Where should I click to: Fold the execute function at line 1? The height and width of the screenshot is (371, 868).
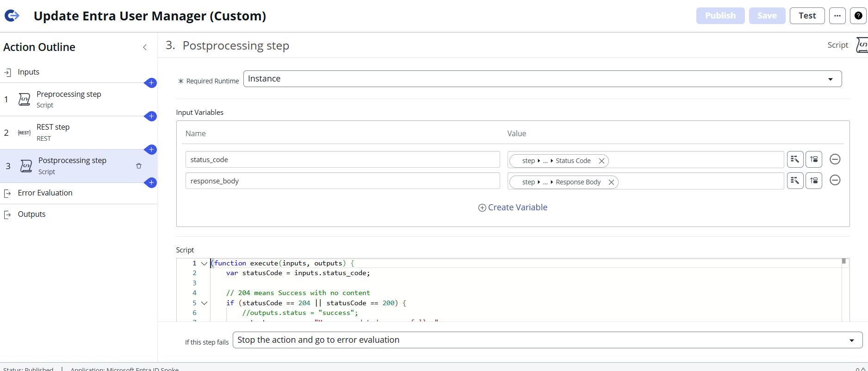click(204, 263)
